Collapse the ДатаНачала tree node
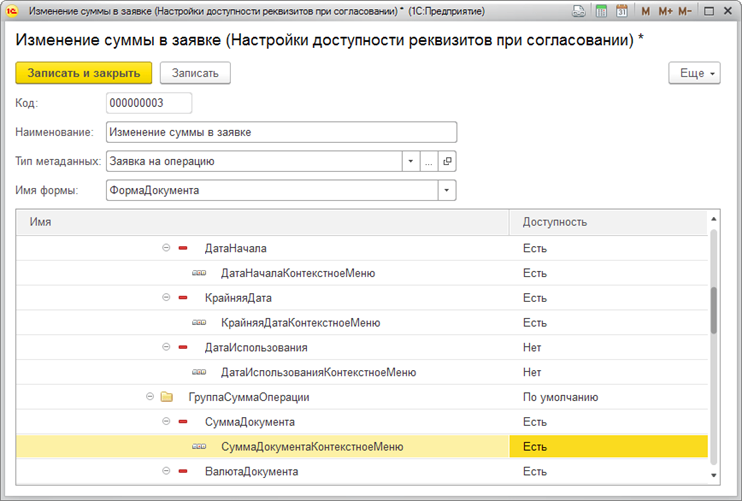Viewport: 742px width, 501px height. [166, 248]
